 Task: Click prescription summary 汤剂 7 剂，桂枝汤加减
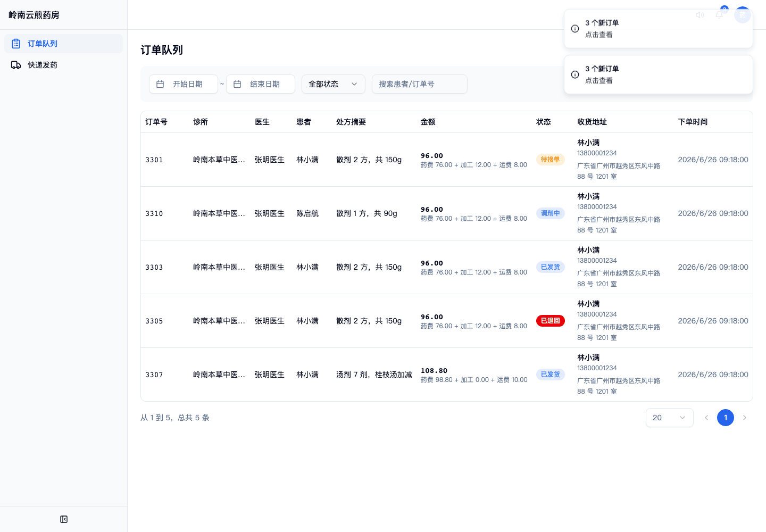tap(374, 375)
